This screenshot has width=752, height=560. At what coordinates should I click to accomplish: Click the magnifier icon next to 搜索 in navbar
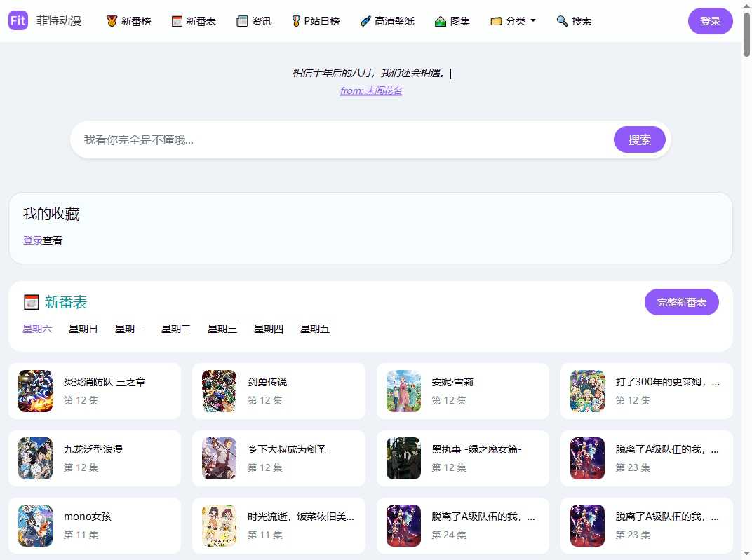pos(560,20)
